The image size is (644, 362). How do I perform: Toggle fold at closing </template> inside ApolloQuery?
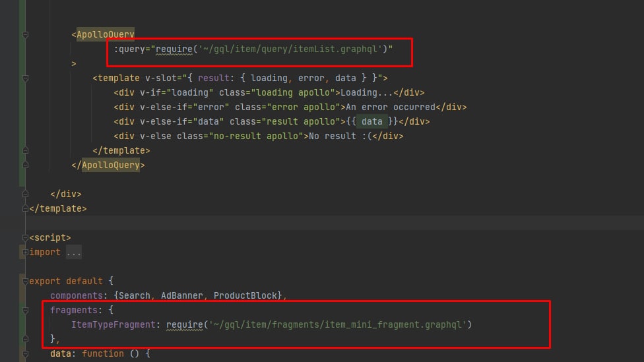(25, 150)
